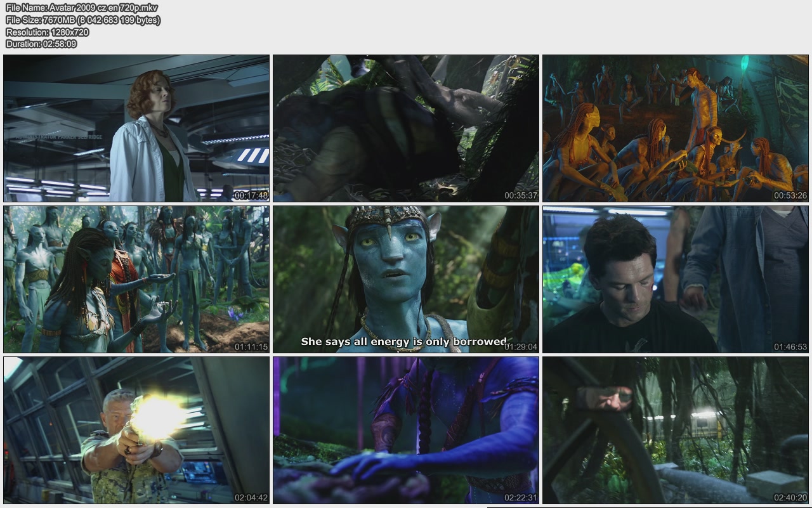This screenshot has height=508, width=812.
Task: Click the subtitle "She says all energy is only borrowed"
Action: [x=403, y=342]
